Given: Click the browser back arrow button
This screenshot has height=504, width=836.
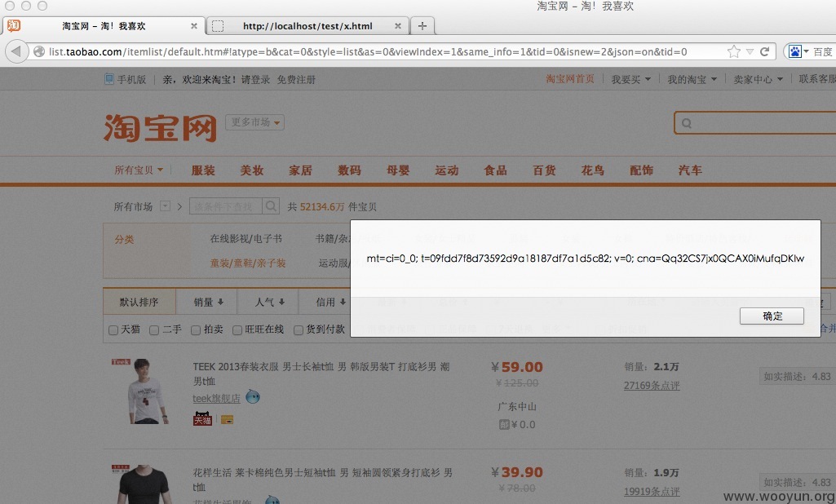Looking at the screenshot, I should click(16, 51).
